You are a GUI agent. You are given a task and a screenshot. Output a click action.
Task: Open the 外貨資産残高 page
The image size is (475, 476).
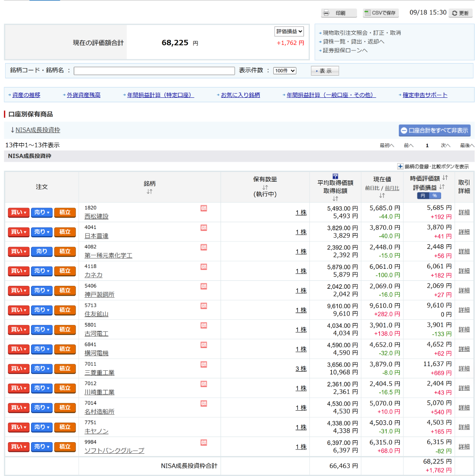tap(83, 95)
